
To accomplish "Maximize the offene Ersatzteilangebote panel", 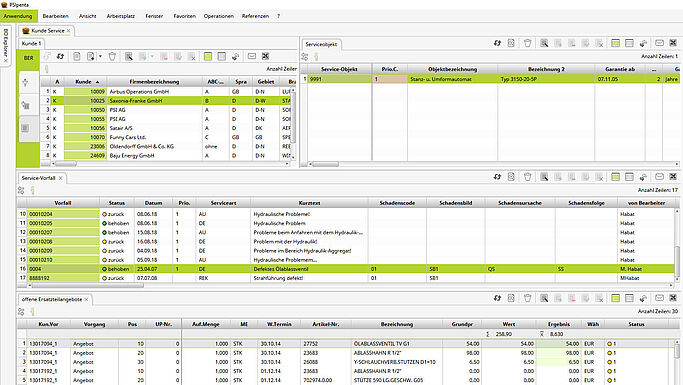I will [673, 298].
